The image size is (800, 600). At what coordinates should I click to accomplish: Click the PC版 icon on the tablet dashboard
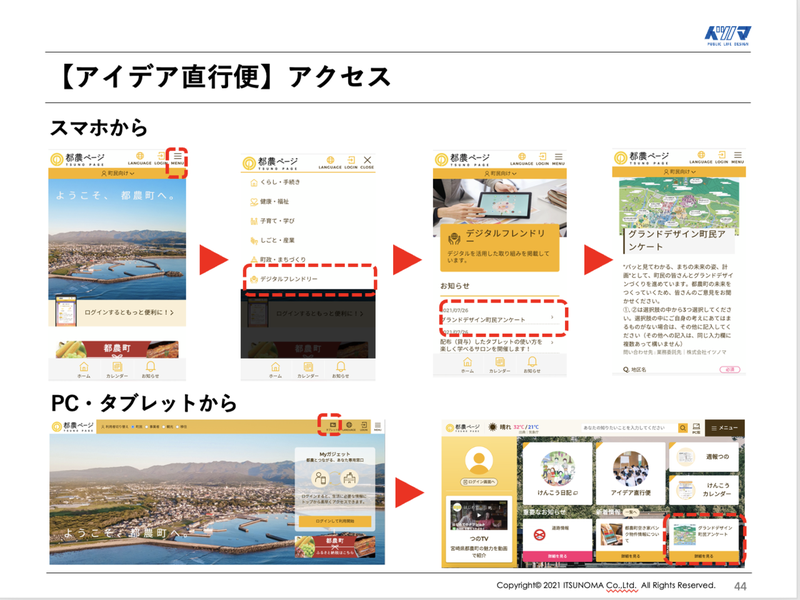pyautogui.click(x=696, y=428)
